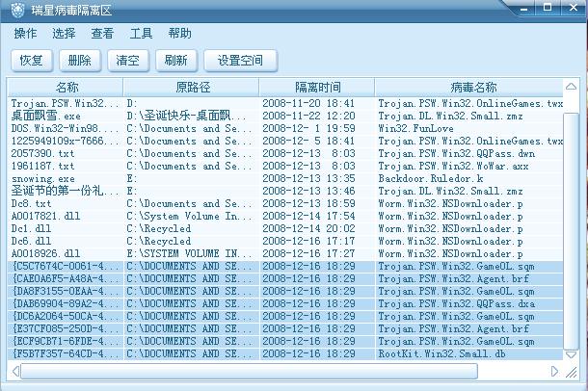Click the vertical scrollbar up arrow

(x=571, y=87)
